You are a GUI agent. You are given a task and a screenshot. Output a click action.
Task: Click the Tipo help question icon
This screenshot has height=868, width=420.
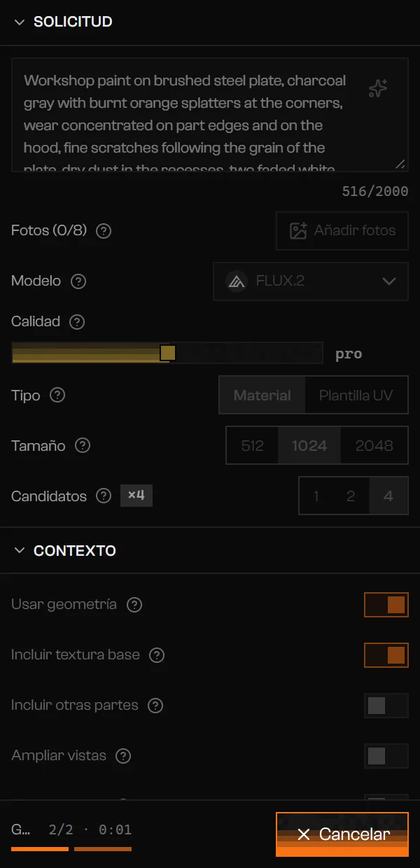[58, 395]
